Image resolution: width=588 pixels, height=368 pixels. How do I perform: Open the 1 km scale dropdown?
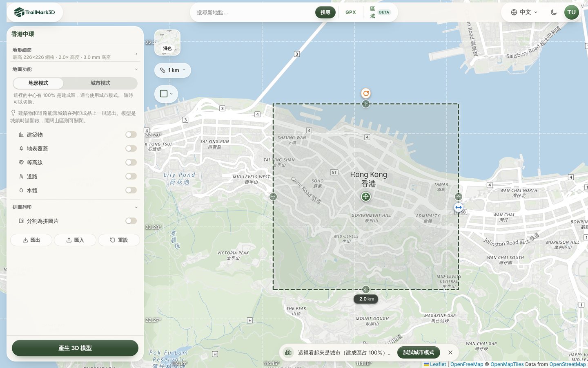173,70
